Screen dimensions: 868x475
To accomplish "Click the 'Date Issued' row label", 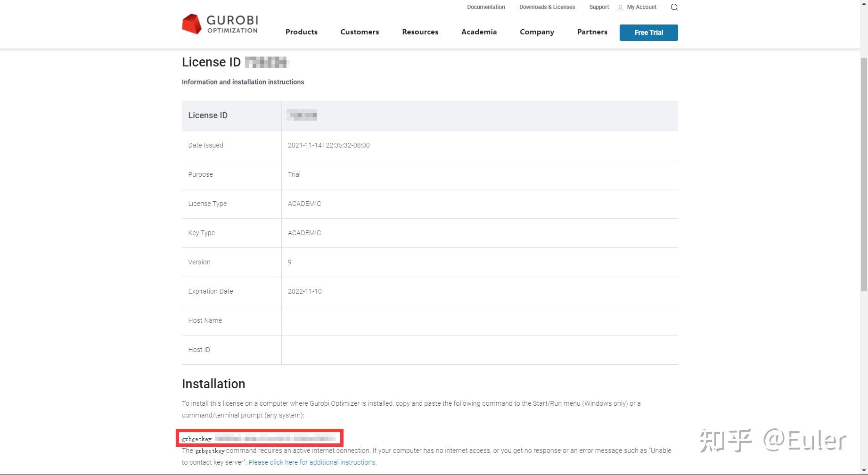I will coord(206,145).
